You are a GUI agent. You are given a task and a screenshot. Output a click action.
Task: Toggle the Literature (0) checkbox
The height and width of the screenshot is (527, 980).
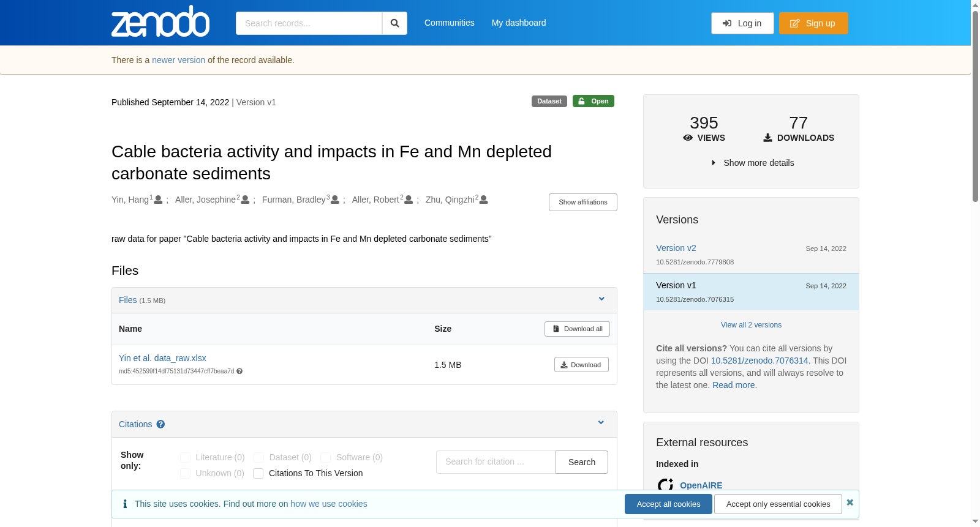185,458
